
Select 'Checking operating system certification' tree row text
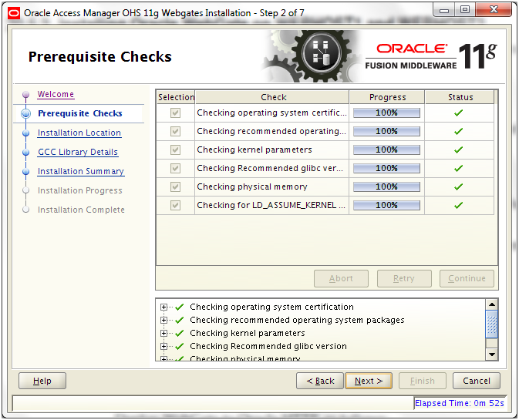pyautogui.click(x=271, y=307)
